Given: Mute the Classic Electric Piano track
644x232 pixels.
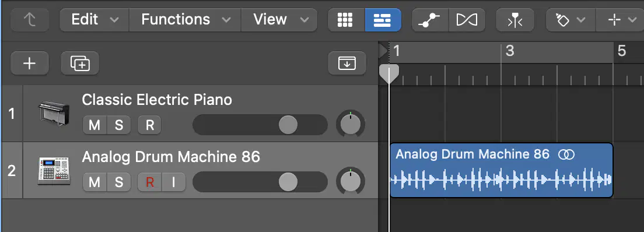Looking at the screenshot, I should 94,125.
